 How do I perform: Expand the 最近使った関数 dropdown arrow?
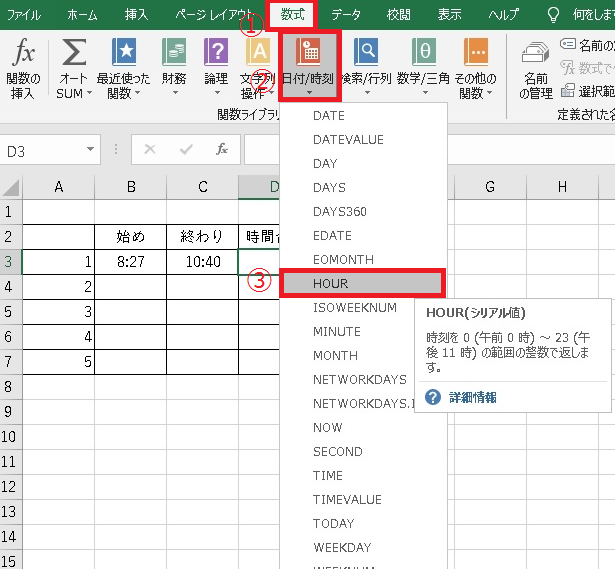coord(137,93)
